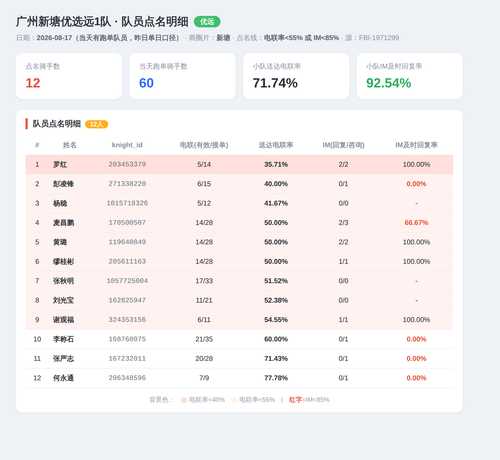Click the 35.71% 送达电联率 value
Image resolution: width=500 pixels, height=460 pixels.
(276, 165)
